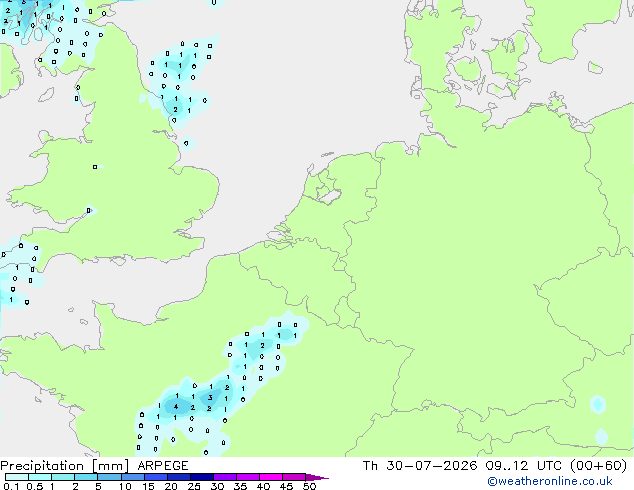
Task: Select the legend swatch between 10 and 15
Action: point(133,477)
